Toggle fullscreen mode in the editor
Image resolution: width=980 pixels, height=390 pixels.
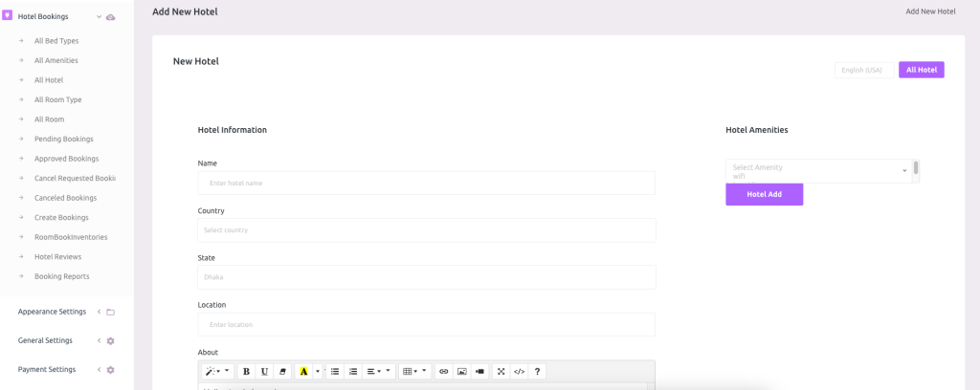pos(501,371)
